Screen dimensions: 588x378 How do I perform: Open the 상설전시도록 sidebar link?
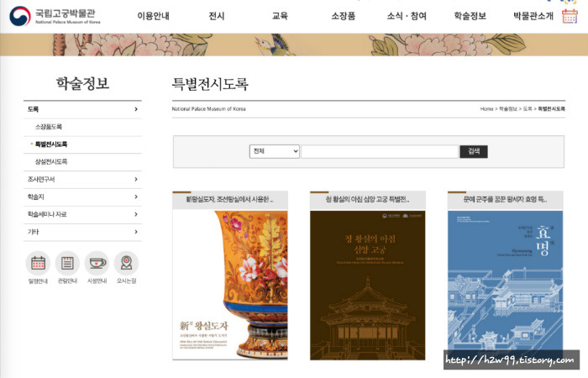point(51,161)
